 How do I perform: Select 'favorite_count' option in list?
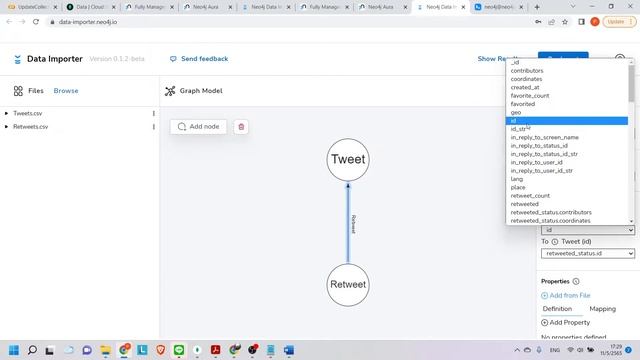point(567,96)
